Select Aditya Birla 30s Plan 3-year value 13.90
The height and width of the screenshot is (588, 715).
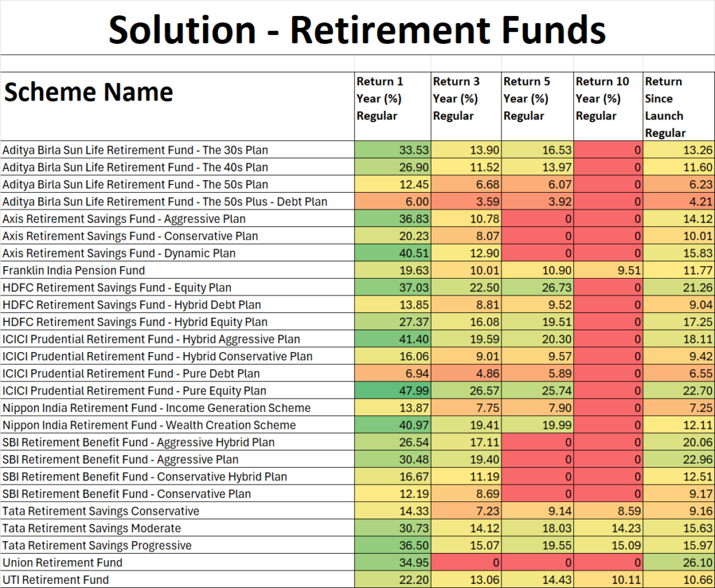point(466,149)
